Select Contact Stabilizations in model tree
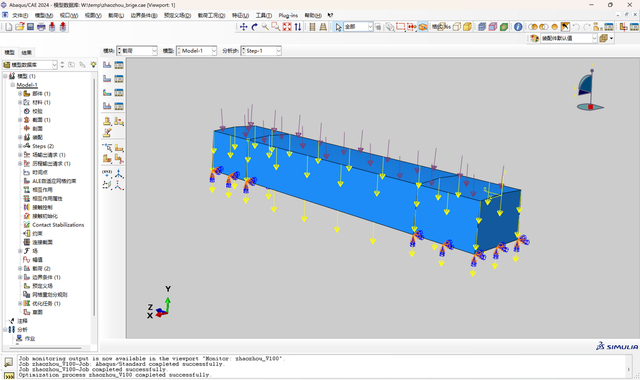Image resolution: width=640 pixels, height=380 pixels. pos(58,225)
